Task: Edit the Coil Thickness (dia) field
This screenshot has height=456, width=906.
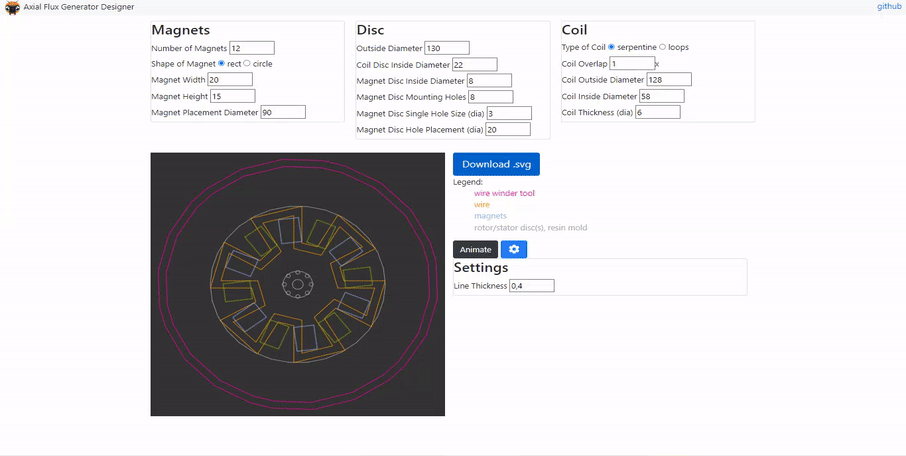Action: 658,112
